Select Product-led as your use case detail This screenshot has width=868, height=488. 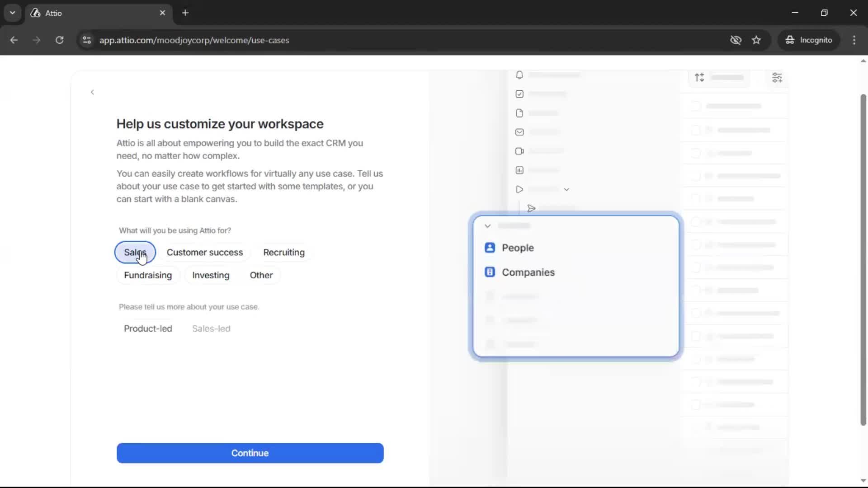pos(148,328)
